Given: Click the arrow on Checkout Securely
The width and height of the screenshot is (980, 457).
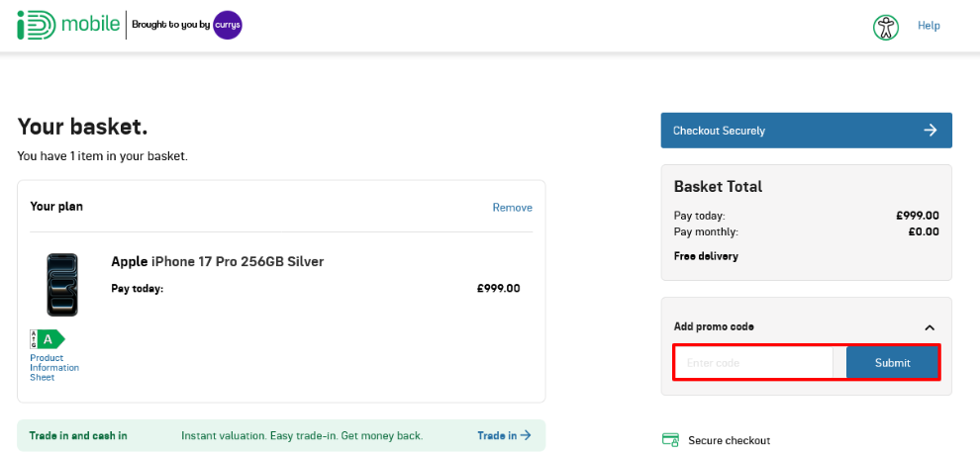Looking at the screenshot, I should coord(931,130).
